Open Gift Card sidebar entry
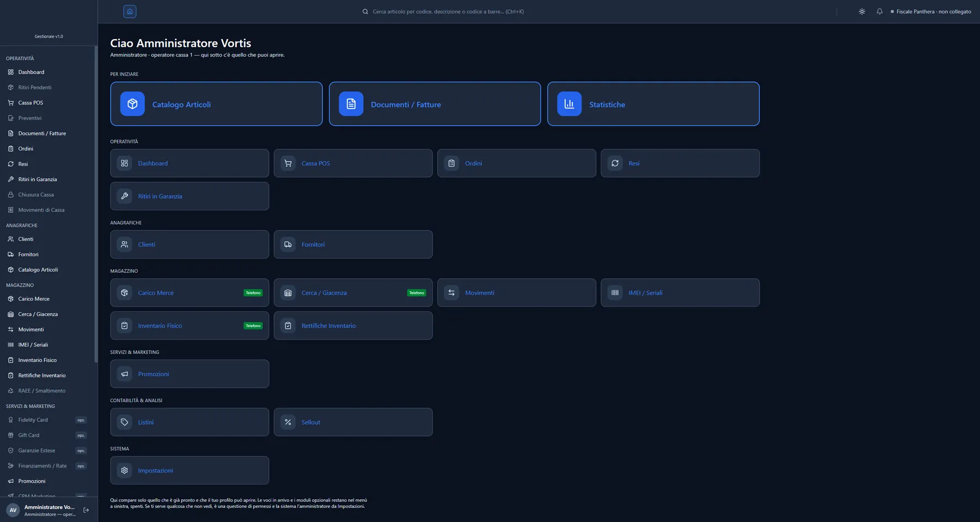The width and height of the screenshot is (980, 522). click(47, 435)
